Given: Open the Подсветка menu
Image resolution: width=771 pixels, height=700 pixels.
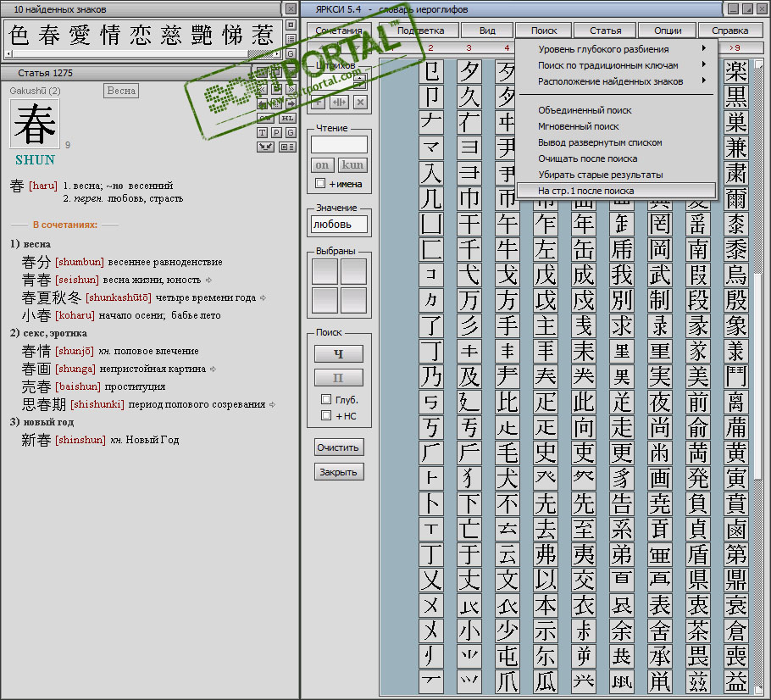Looking at the screenshot, I should click(x=420, y=31).
